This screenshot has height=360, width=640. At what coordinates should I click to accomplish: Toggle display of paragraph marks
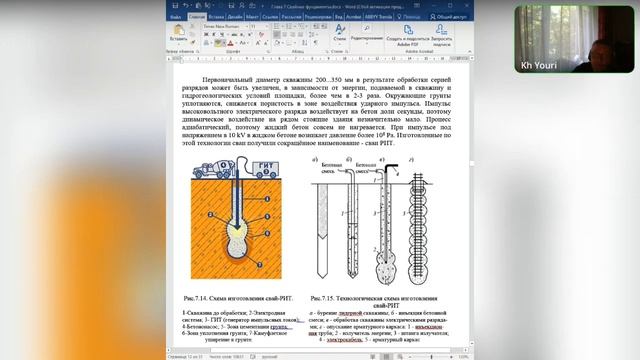[316, 42]
